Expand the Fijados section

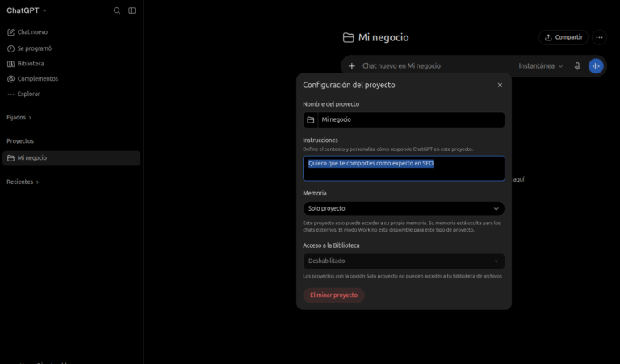point(19,117)
